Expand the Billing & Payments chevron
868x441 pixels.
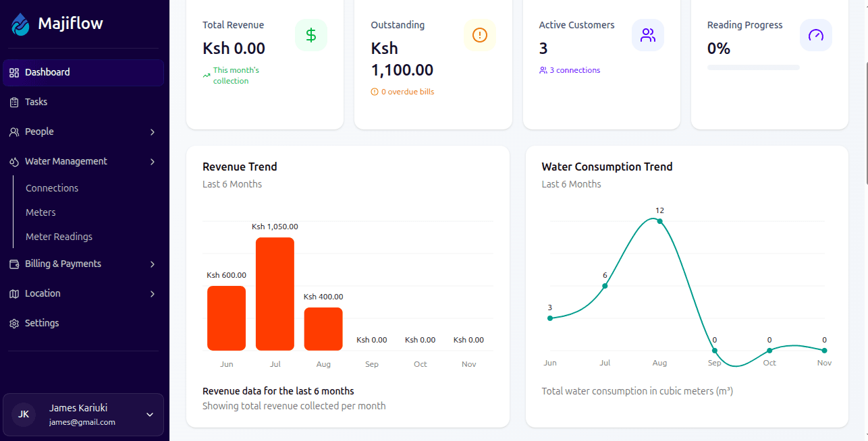click(153, 264)
